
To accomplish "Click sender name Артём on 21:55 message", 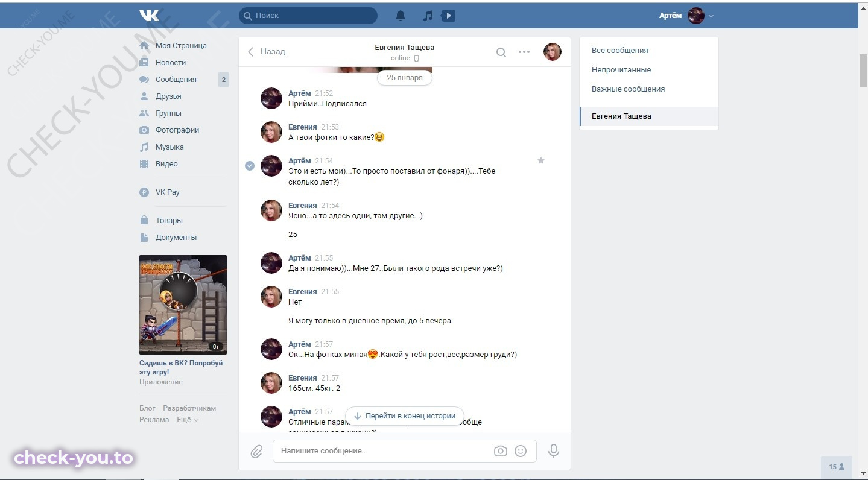I will tap(300, 258).
